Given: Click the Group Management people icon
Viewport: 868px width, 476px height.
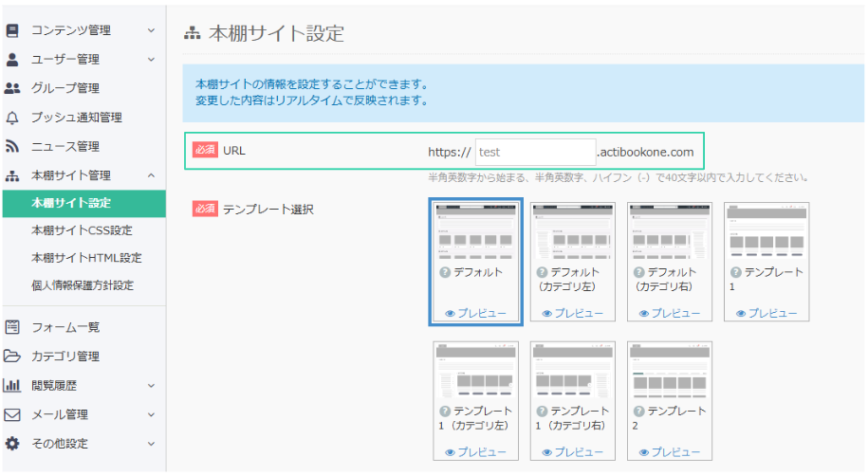Looking at the screenshot, I should point(12,88).
